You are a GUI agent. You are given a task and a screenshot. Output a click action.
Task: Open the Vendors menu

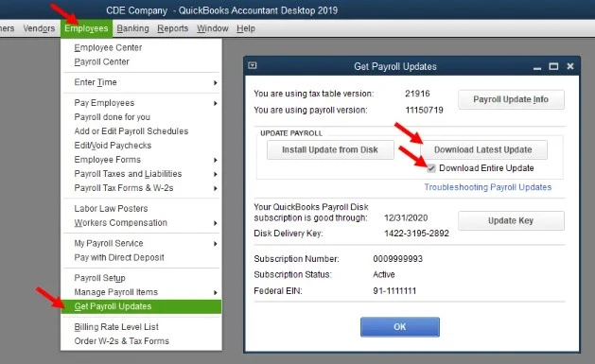click(x=39, y=28)
